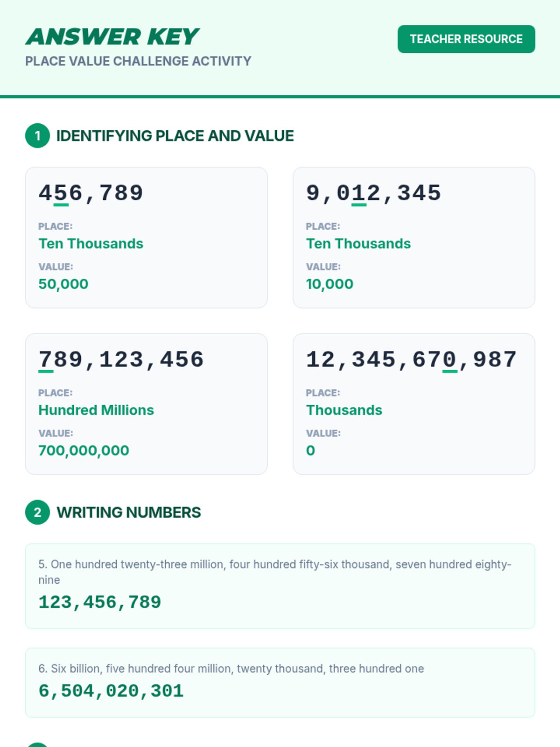This screenshot has height=747, width=560.
Task: Click the number 789,123,456
Action: click(x=121, y=360)
